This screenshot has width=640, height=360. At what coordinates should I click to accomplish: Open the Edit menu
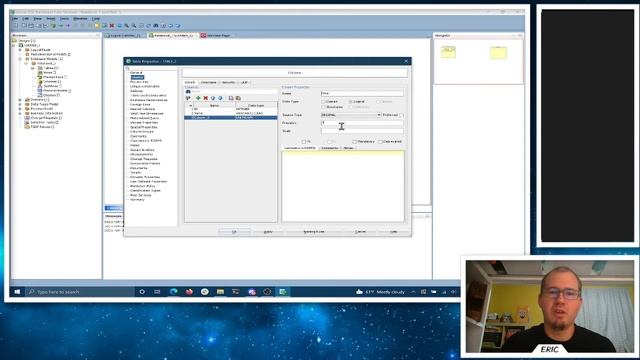[x=26, y=19]
